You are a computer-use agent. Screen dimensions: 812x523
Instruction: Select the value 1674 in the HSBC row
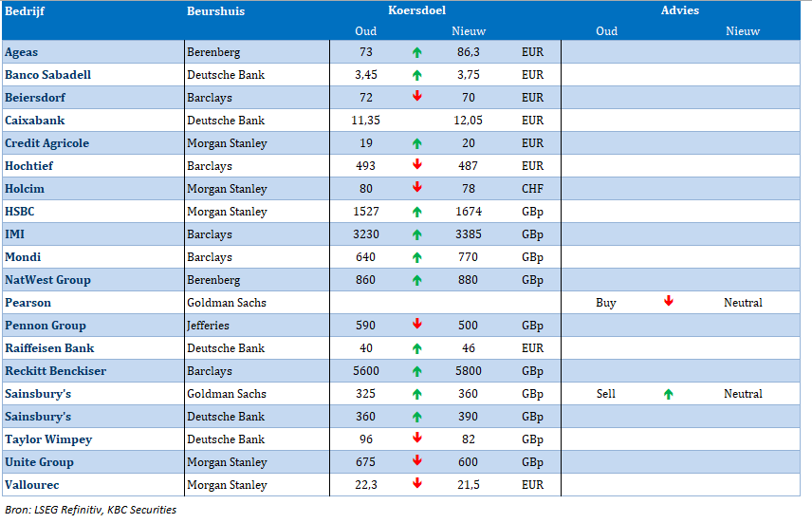click(x=469, y=212)
